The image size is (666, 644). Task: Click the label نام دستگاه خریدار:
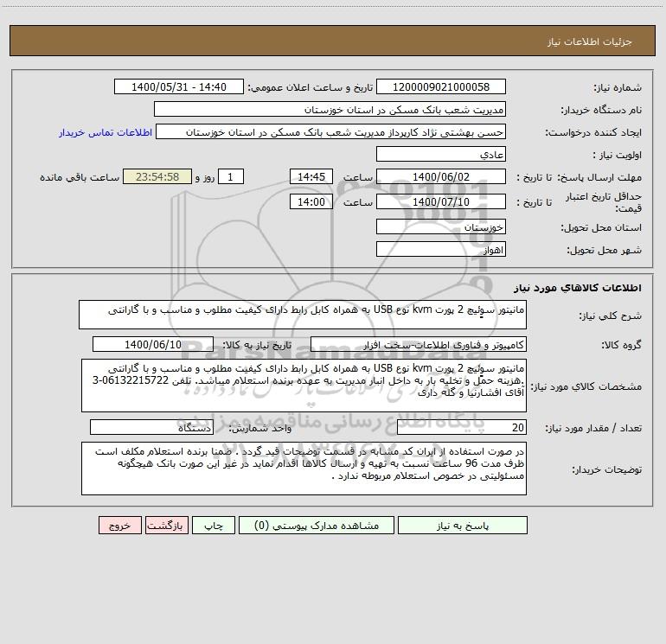click(601, 111)
